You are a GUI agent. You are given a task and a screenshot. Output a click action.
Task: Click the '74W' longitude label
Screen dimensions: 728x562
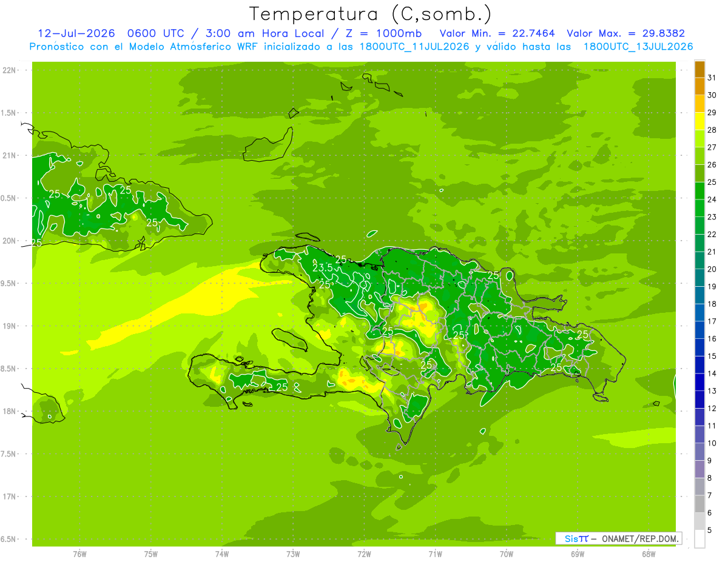click(221, 554)
